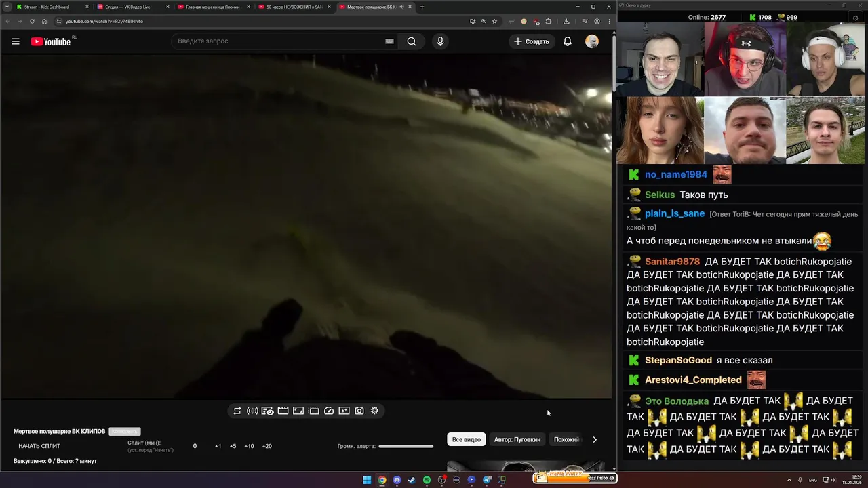The height and width of the screenshot is (488, 868).
Task: Add +5 minutes to the split
Action: tap(233, 446)
